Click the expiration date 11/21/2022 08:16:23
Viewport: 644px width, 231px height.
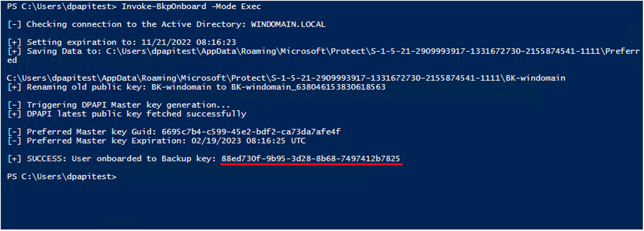tap(189, 42)
